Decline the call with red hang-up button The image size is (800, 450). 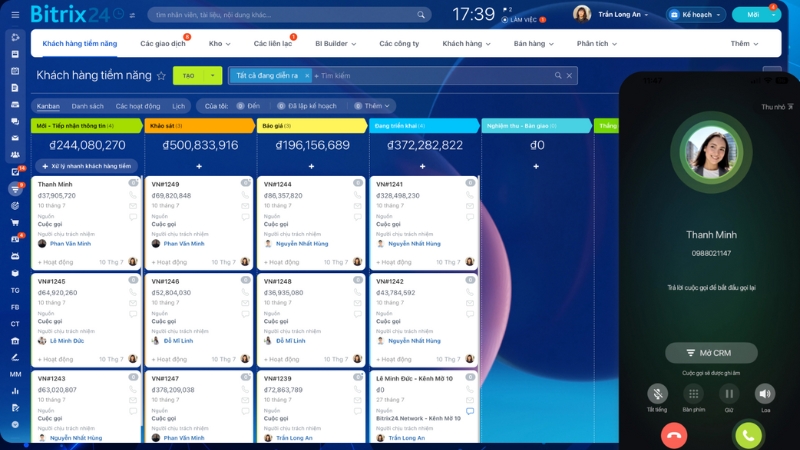click(x=674, y=435)
